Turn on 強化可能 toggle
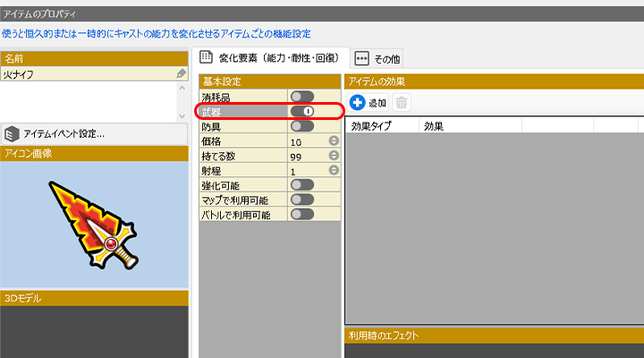The width and height of the screenshot is (644, 358). 302,185
